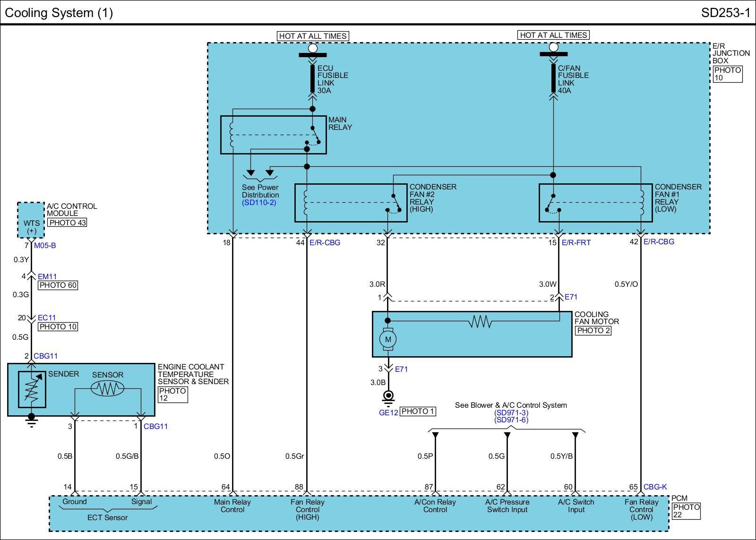The image size is (756, 540).
Task: Open the SD110-2 power distribution link
Action: click(259, 203)
